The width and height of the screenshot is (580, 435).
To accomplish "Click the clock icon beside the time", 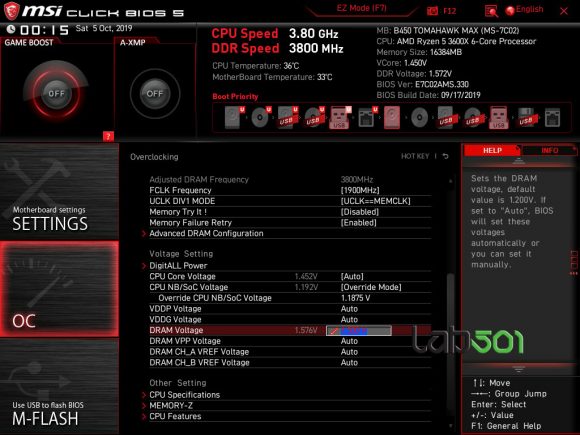I will (11, 29).
